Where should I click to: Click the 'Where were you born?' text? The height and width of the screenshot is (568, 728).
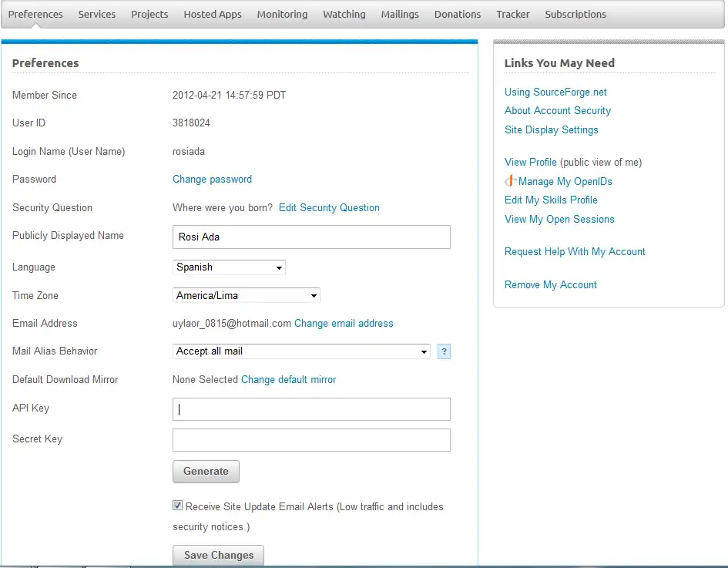tap(223, 207)
